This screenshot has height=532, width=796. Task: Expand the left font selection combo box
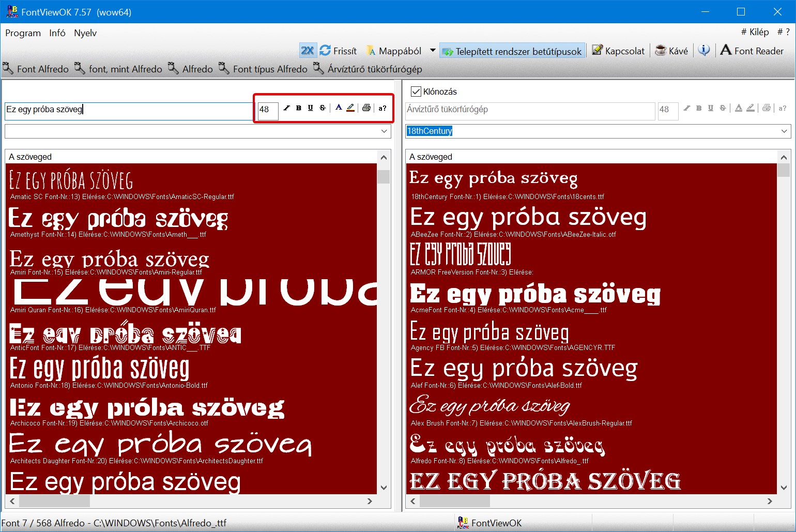(x=384, y=131)
